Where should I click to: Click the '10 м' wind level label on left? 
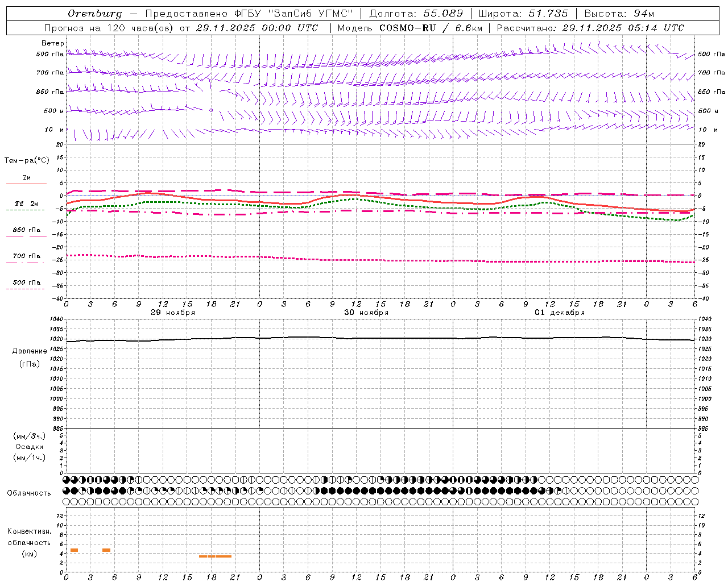(55, 130)
